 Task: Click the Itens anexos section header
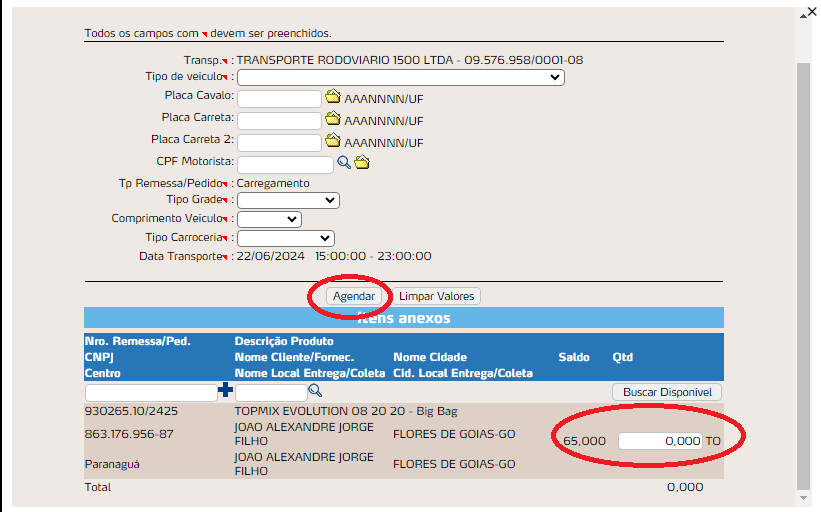404,318
